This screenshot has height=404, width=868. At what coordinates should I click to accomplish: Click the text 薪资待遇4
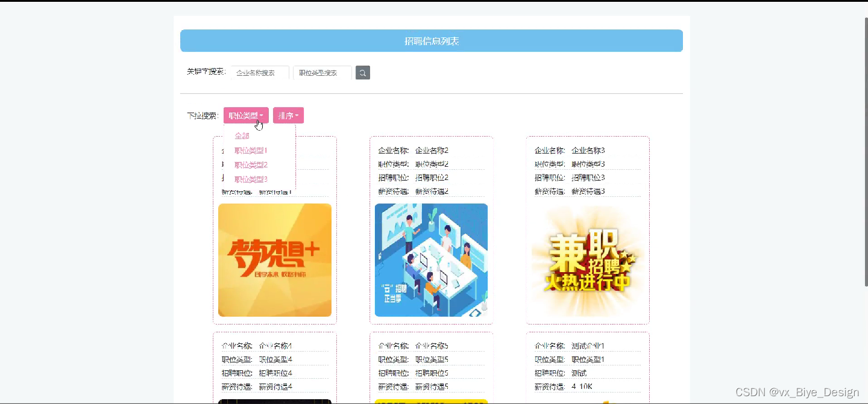click(x=275, y=387)
